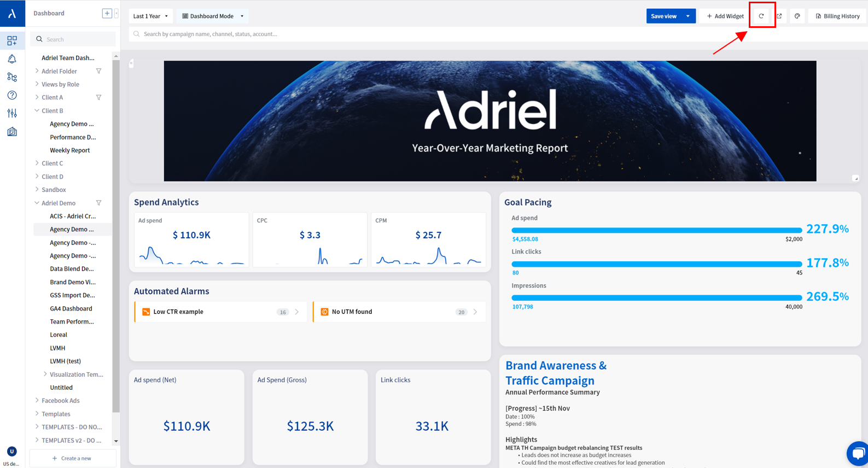This screenshot has width=868, height=468.
Task: Open the connections branch icon in left rail
Action: pos(12,77)
